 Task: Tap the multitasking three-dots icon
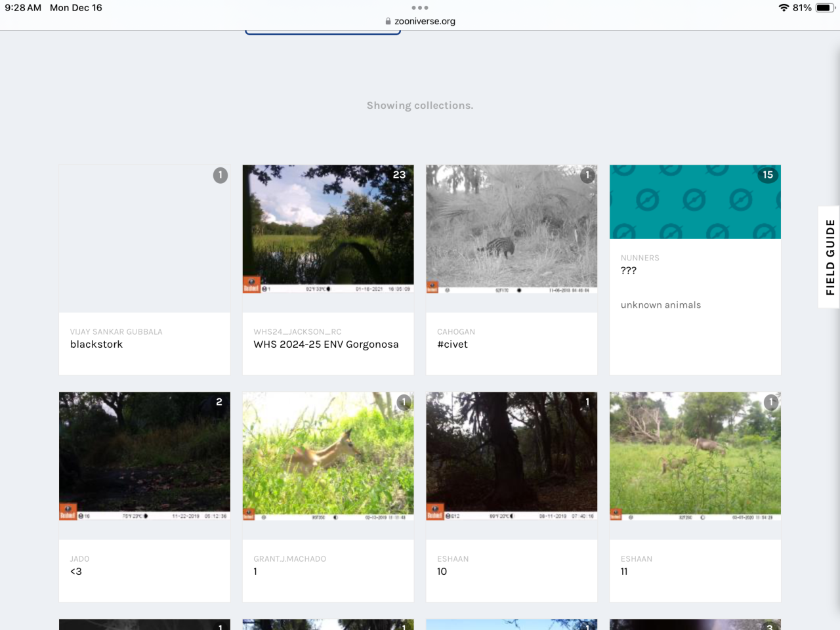pyautogui.click(x=420, y=8)
